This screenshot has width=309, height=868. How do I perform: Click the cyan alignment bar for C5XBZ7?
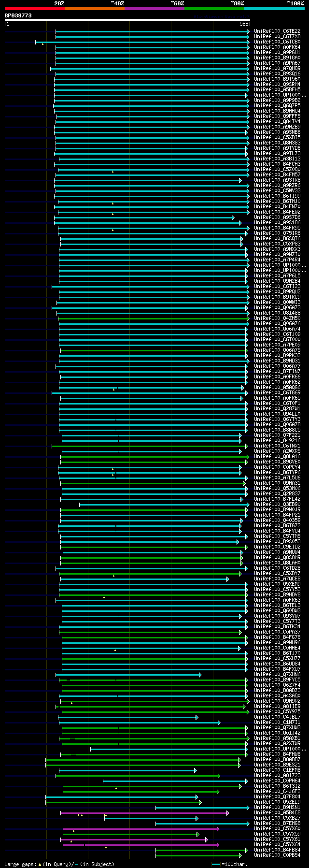pos(151,818)
